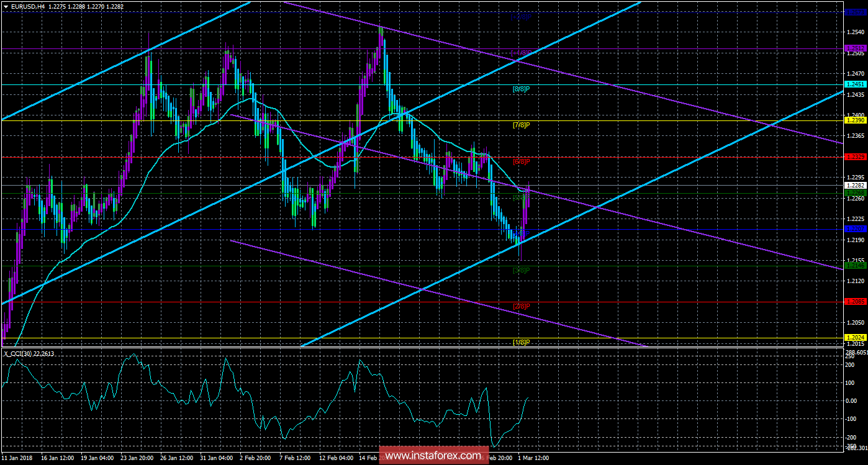Select the [2/8]P Murray level label
Viewport: 868px width, 465px height.
pos(520,306)
